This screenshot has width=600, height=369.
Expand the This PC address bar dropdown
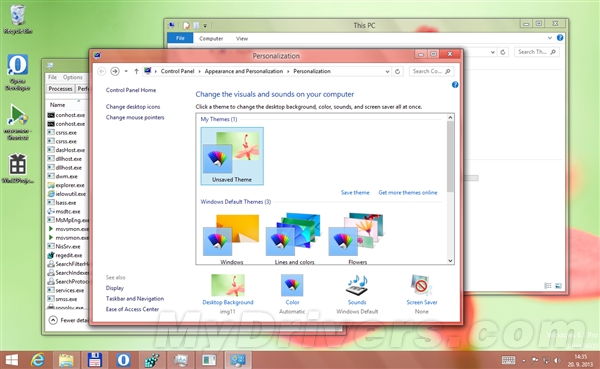(493, 52)
